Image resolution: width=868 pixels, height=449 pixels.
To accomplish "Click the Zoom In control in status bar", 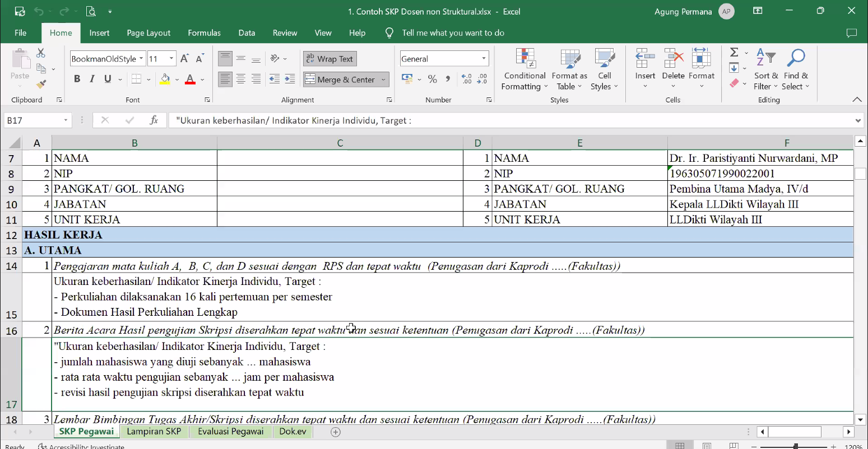I will pyautogui.click(x=833, y=445).
